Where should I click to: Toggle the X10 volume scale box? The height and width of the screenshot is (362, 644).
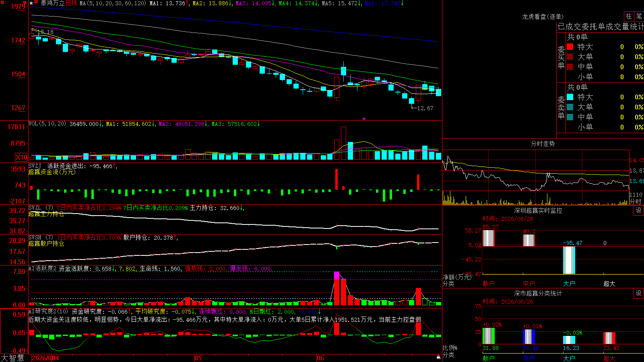click(x=21, y=157)
